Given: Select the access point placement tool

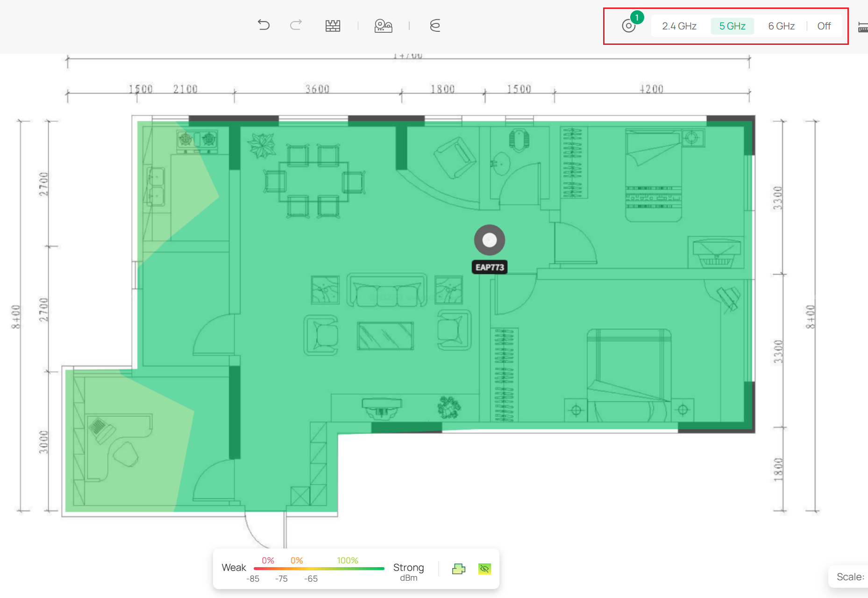Looking at the screenshot, I should pyautogui.click(x=383, y=25).
